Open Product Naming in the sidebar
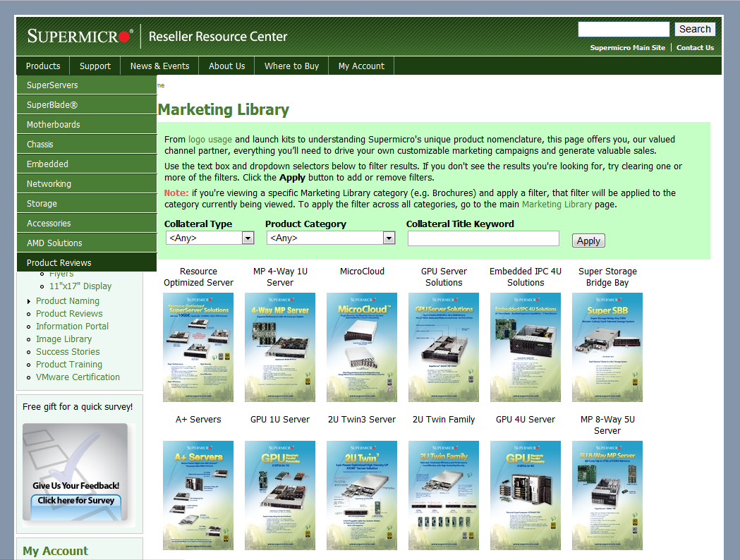 pyautogui.click(x=68, y=301)
